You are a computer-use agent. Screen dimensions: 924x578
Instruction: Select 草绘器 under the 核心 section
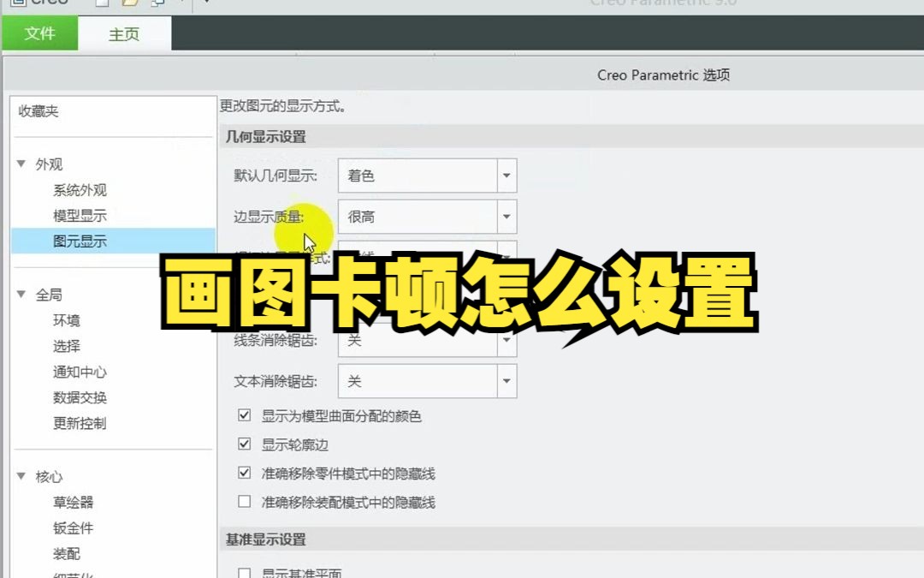(72, 503)
